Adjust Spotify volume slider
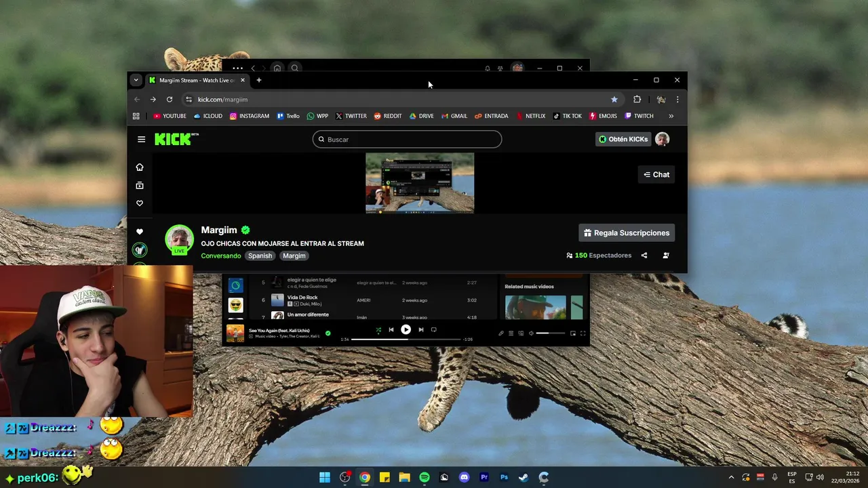 pyautogui.click(x=551, y=333)
